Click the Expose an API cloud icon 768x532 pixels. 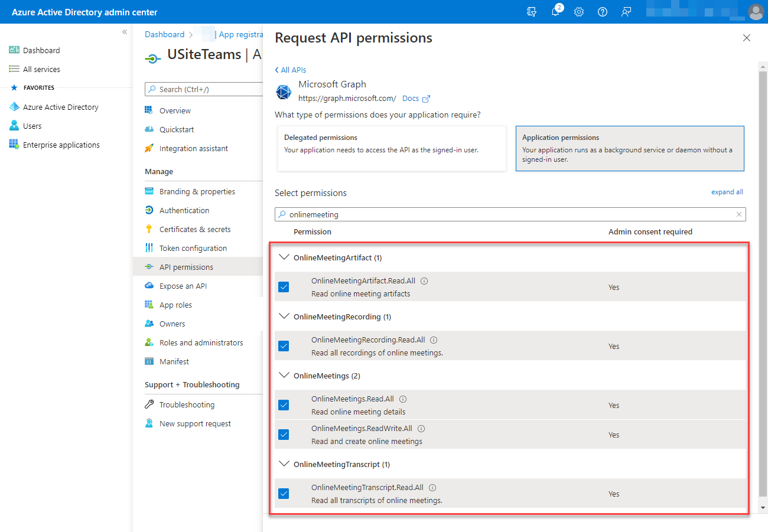149,286
